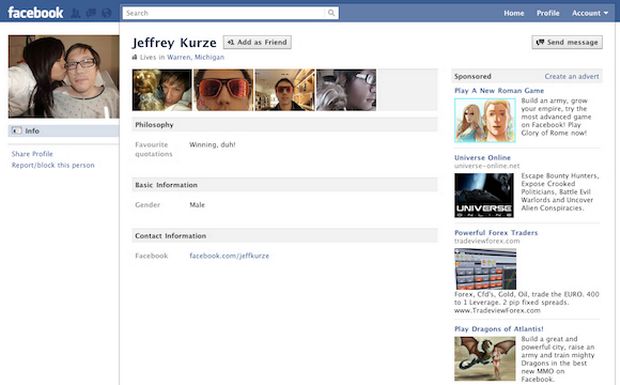The height and width of the screenshot is (385, 620).
Task: Go to Home in top bar
Action: tap(514, 13)
